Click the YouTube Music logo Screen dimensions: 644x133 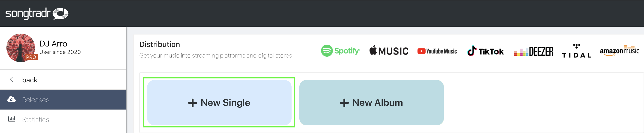(437, 51)
